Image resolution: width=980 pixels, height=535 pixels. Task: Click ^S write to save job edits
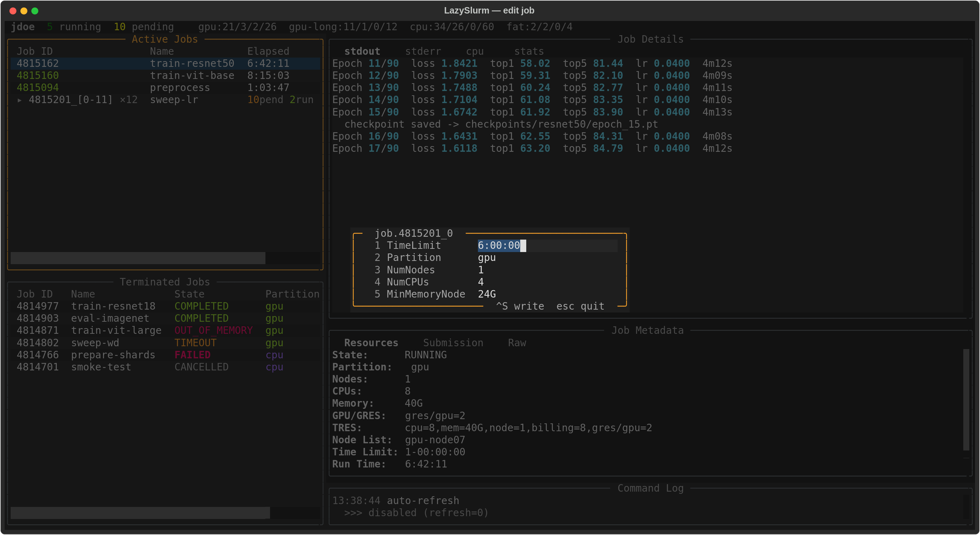[x=520, y=306]
